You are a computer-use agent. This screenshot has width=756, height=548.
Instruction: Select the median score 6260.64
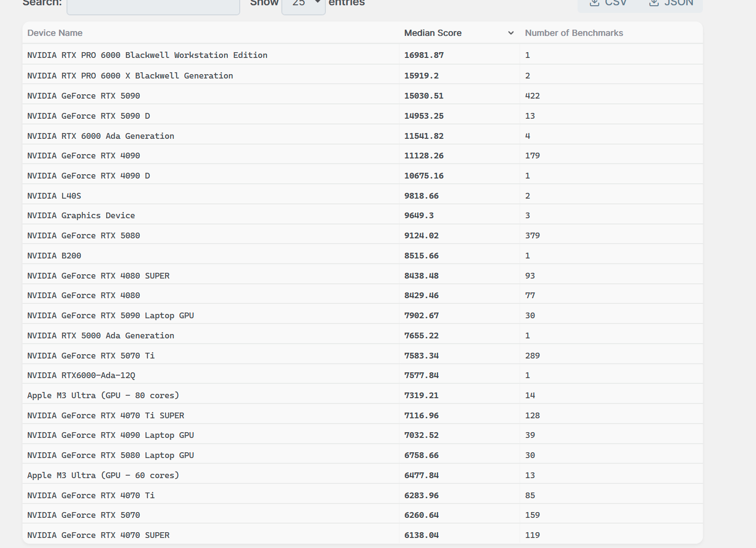coord(422,515)
